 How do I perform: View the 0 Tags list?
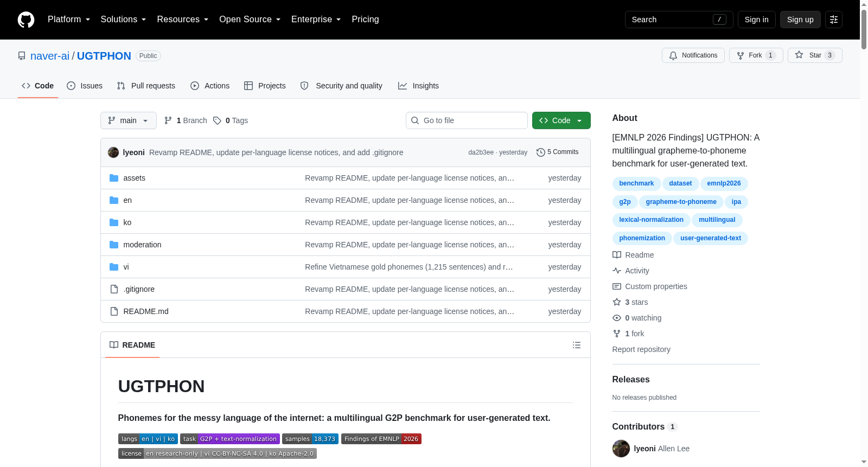(x=231, y=120)
